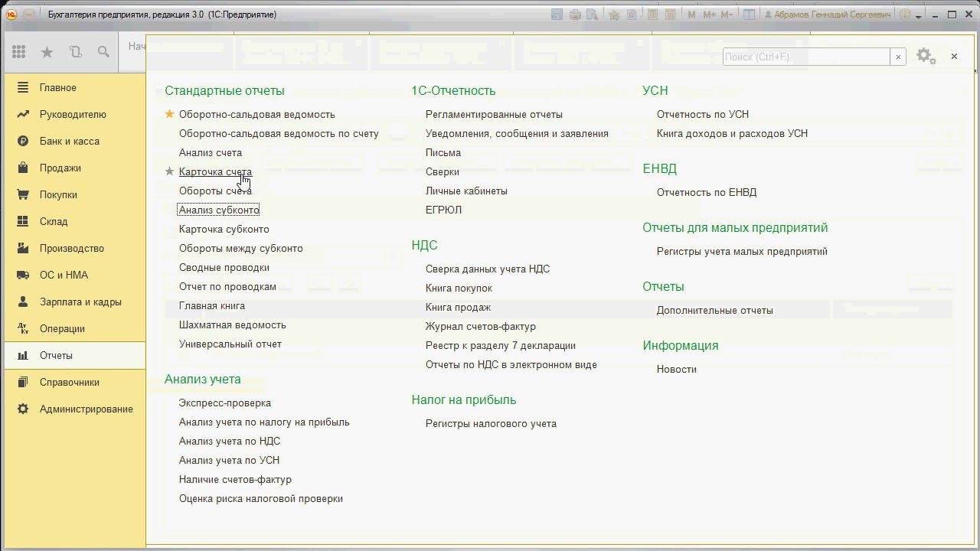Screen dimensions: 980x551
Task: Open Отчетность по ЕНВД
Action: pyautogui.click(x=707, y=192)
